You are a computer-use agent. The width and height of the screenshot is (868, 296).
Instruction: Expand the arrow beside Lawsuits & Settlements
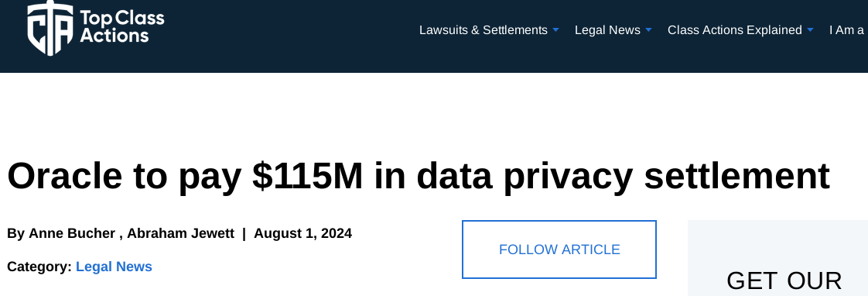(555, 30)
